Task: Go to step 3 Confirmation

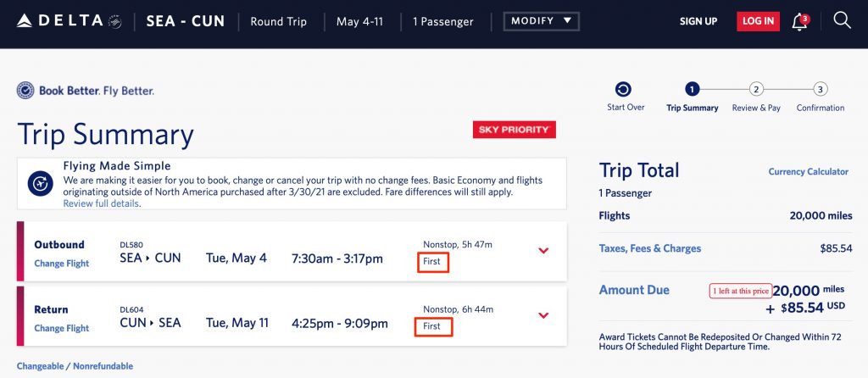Action: [x=820, y=89]
